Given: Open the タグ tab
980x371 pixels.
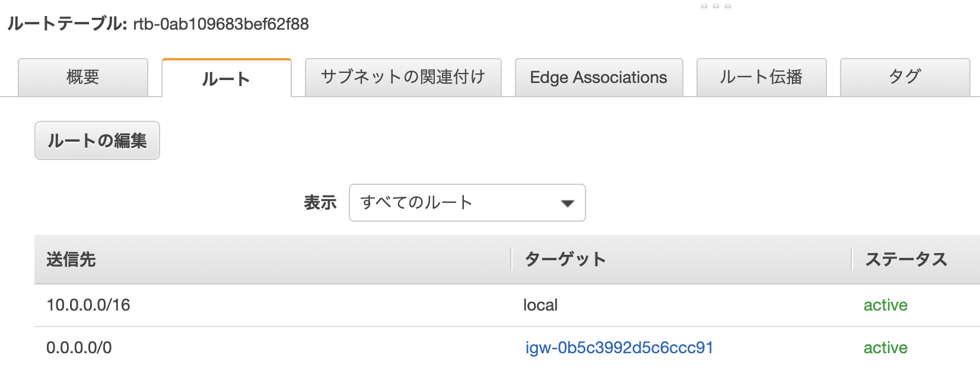Looking at the screenshot, I should pyautogui.click(x=903, y=76).
